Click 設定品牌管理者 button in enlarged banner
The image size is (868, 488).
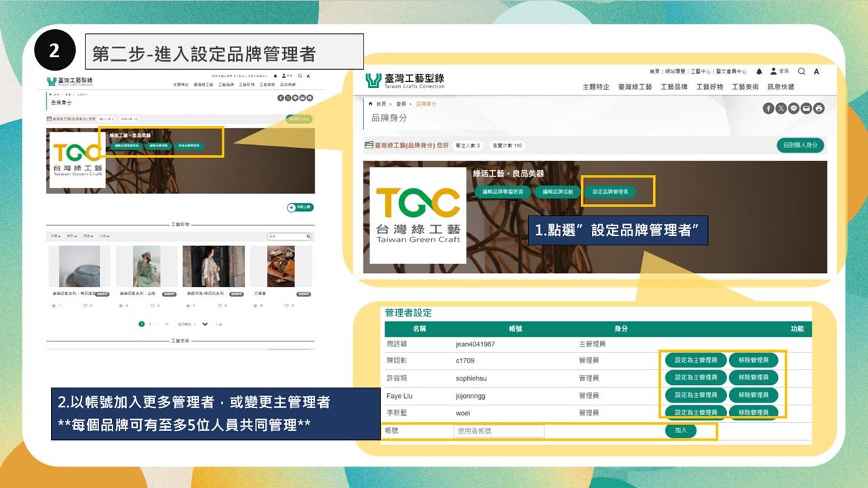610,192
